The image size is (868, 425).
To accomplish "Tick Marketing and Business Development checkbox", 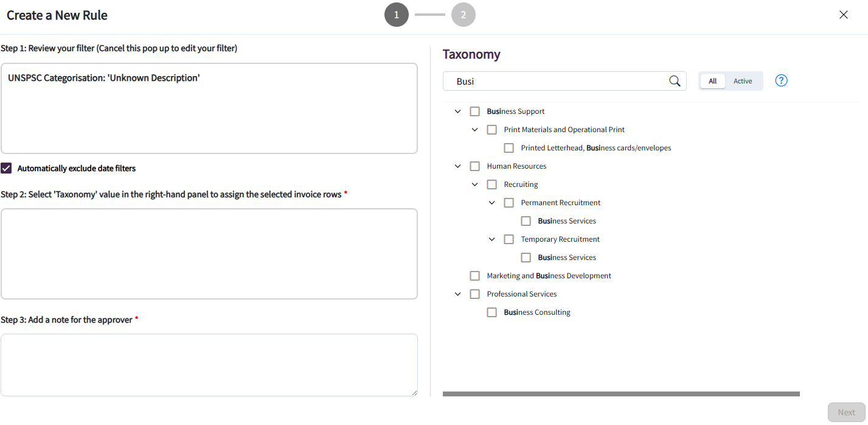I will coord(475,276).
